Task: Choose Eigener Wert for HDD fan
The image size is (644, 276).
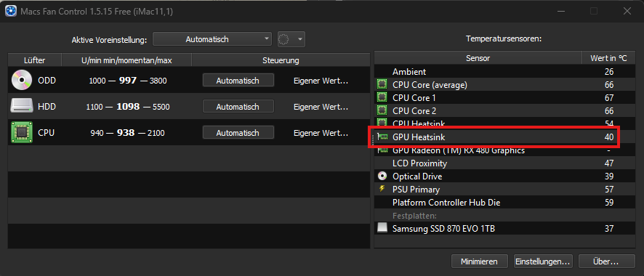Action: (x=321, y=107)
